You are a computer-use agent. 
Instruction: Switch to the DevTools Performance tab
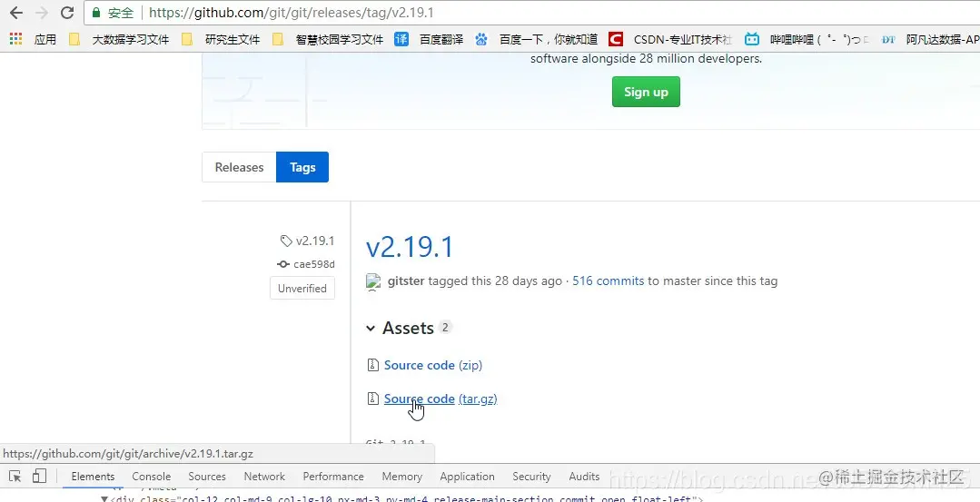(x=333, y=477)
